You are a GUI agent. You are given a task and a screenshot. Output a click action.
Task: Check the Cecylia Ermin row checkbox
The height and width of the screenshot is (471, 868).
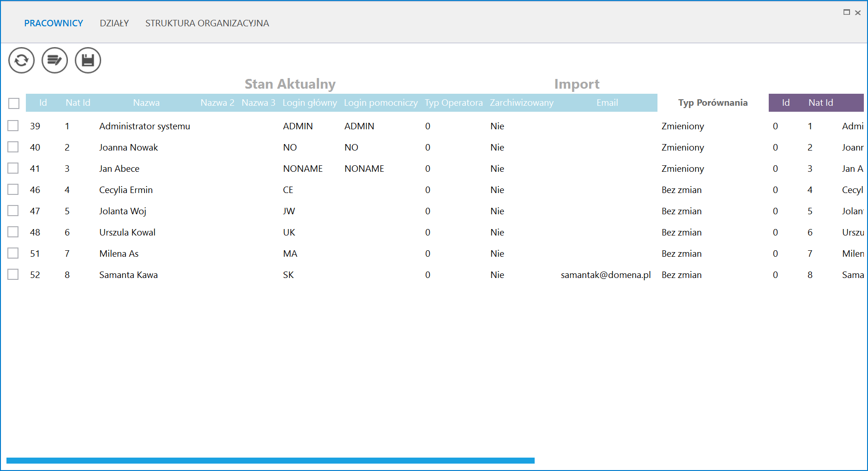13,189
